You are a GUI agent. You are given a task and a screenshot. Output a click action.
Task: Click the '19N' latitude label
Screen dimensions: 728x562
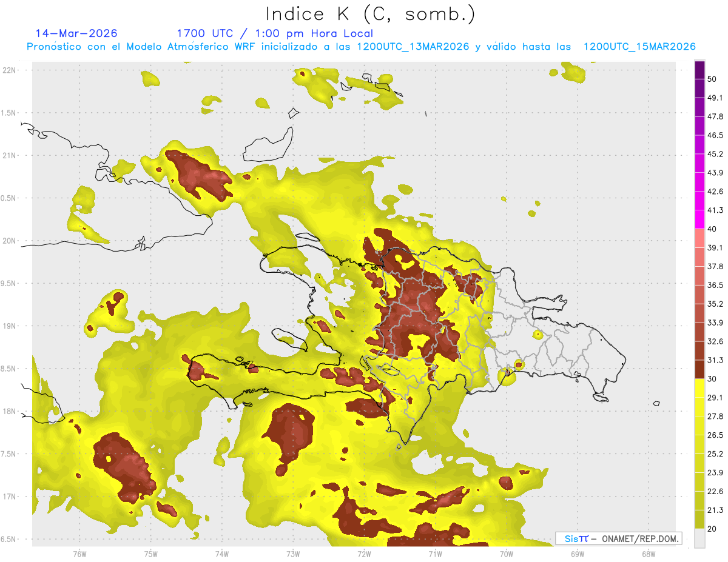[x=8, y=326]
